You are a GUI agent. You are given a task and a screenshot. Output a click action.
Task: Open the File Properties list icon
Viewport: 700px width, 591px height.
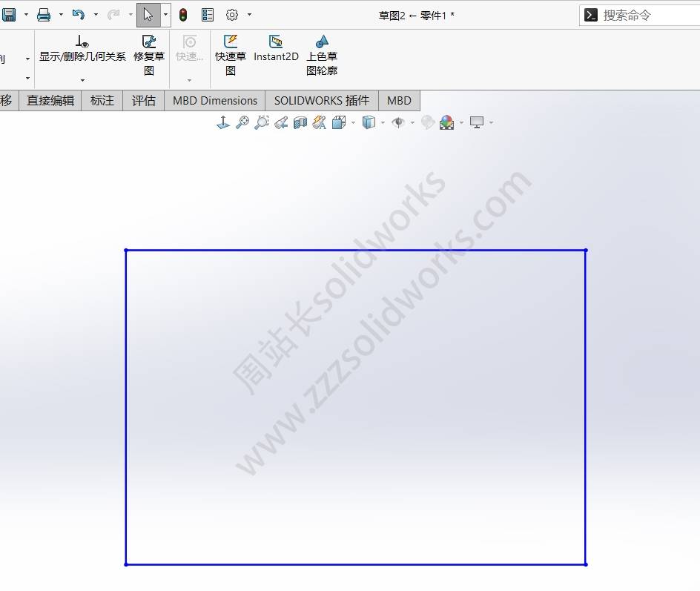pyautogui.click(x=208, y=15)
